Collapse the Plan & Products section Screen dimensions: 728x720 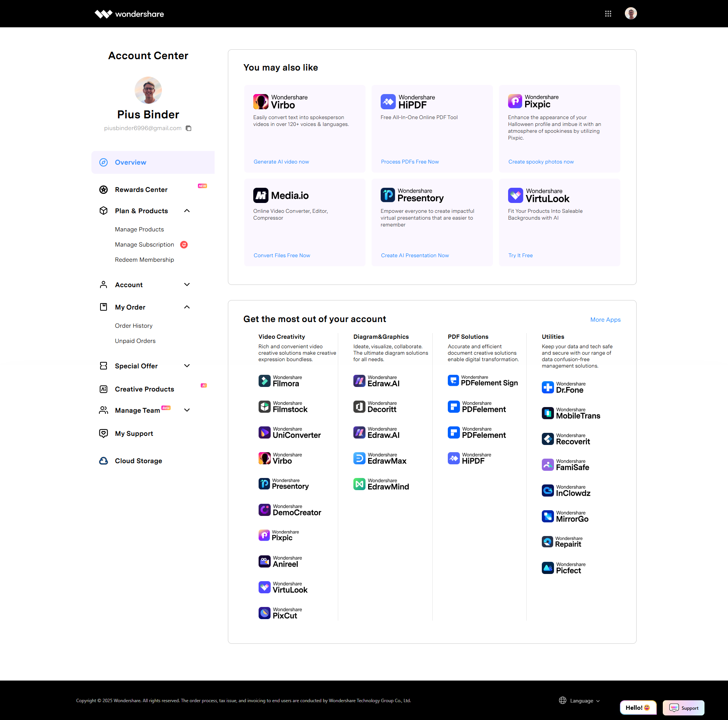pos(187,211)
